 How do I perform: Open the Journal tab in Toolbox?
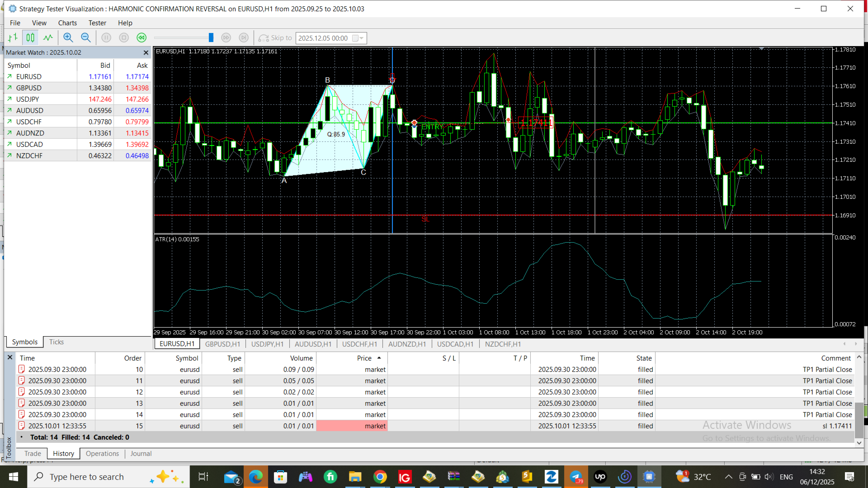pyautogui.click(x=141, y=454)
